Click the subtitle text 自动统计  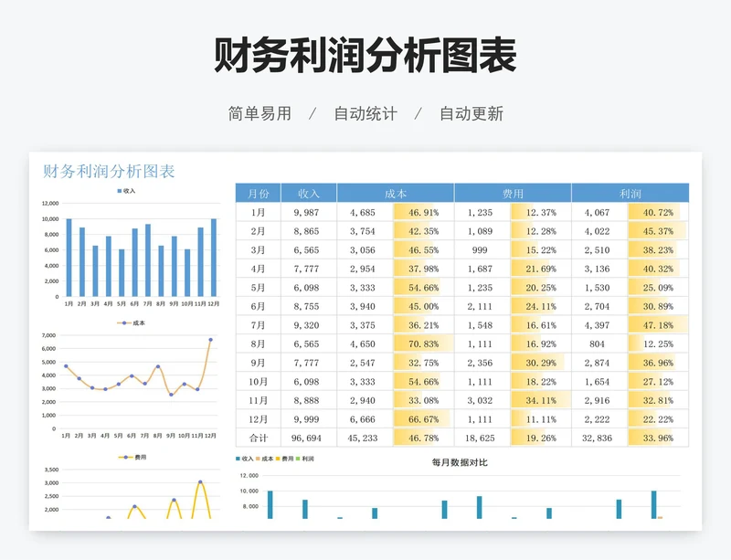(365, 113)
